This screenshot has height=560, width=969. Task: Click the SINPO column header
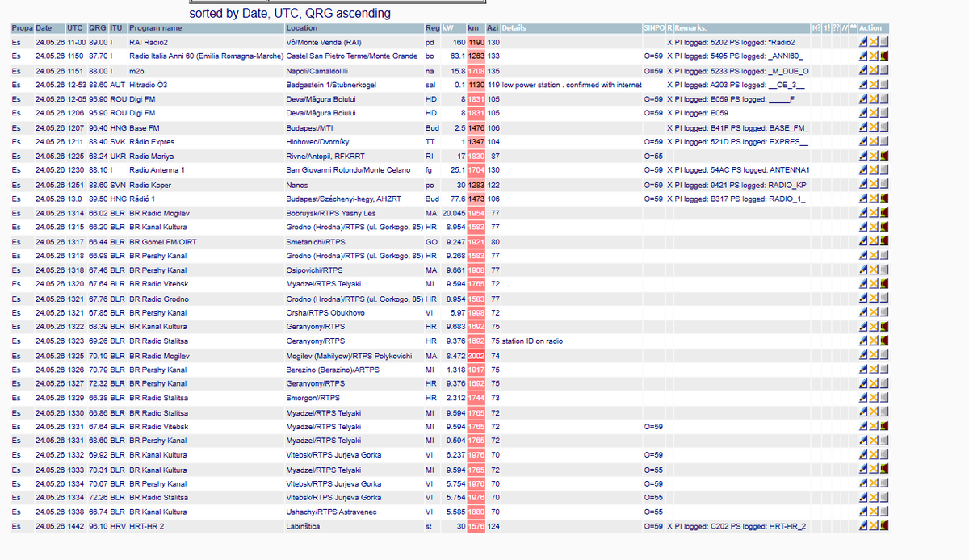tap(652, 28)
